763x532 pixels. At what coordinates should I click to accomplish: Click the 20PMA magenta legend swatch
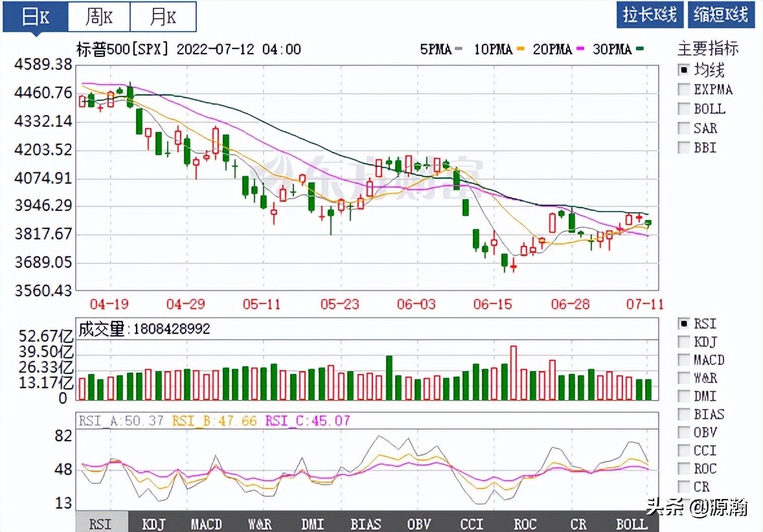[580, 49]
